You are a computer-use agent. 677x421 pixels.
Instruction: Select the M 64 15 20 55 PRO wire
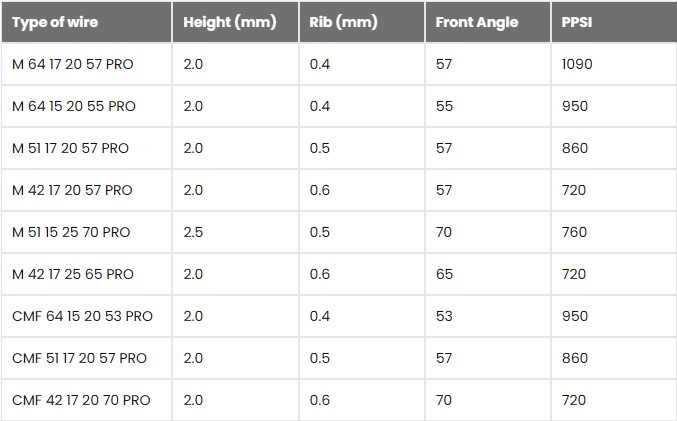point(72,106)
